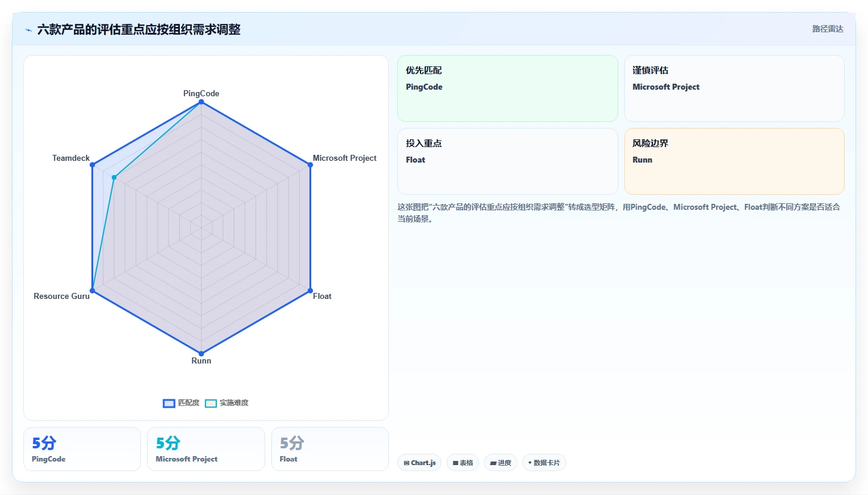Viewport: 868px width, 495px height.
Task: Click the Runn radar vertex point
Action: (201, 353)
